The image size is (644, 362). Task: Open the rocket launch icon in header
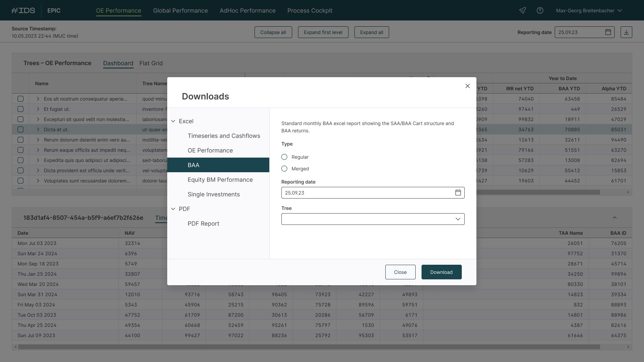523,10
